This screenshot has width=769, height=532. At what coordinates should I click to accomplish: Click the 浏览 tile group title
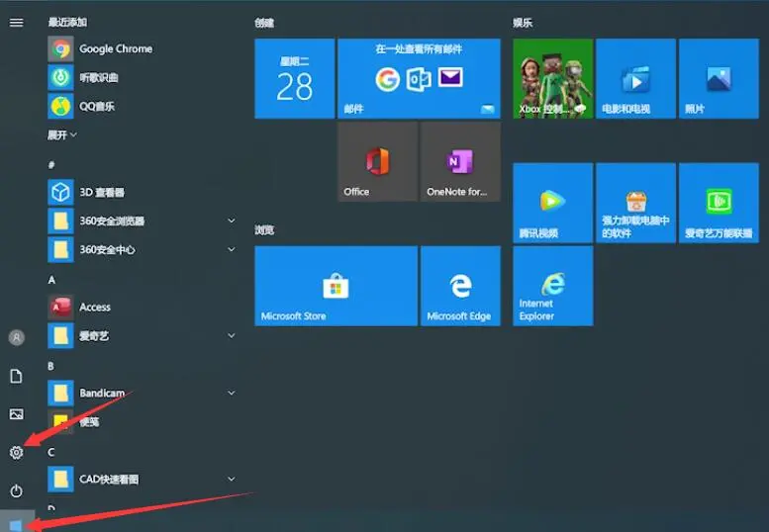pos(264,229)
